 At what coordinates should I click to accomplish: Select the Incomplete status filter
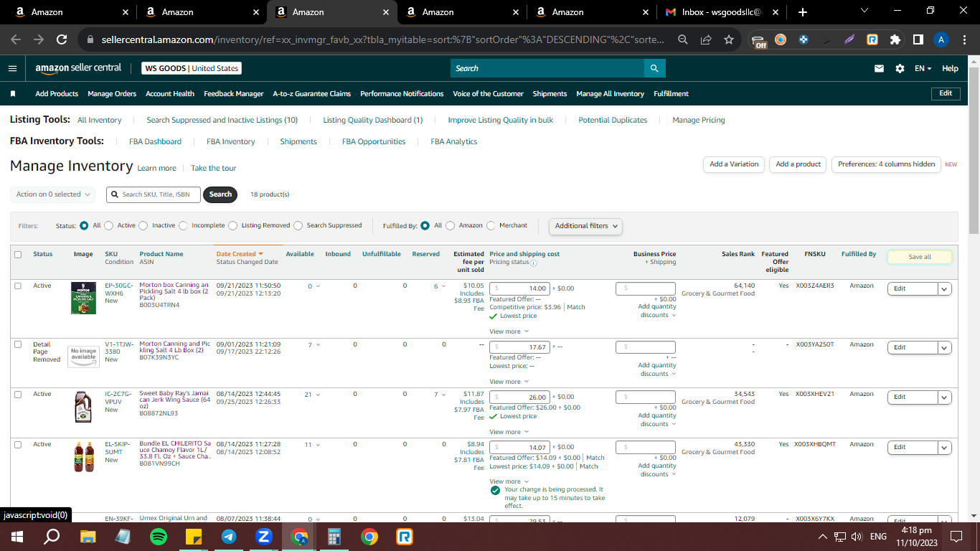pyautogui.click(x=184, y=226)
